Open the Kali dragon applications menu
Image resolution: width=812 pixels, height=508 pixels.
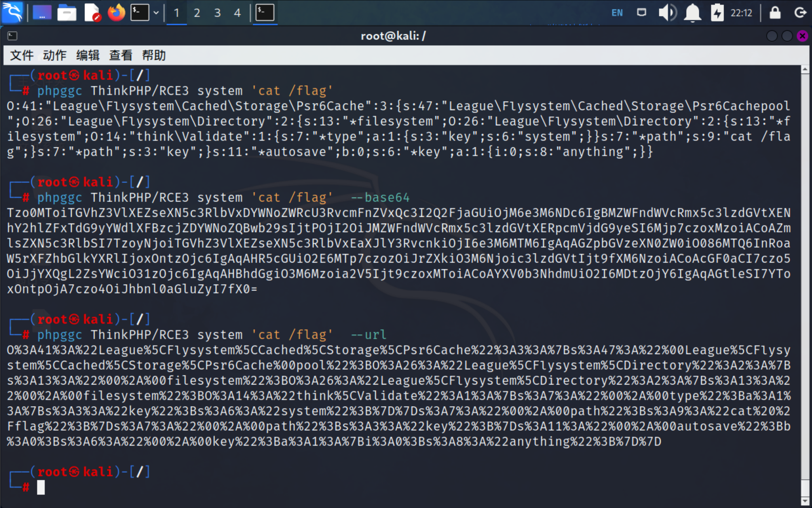pos(13,13)
